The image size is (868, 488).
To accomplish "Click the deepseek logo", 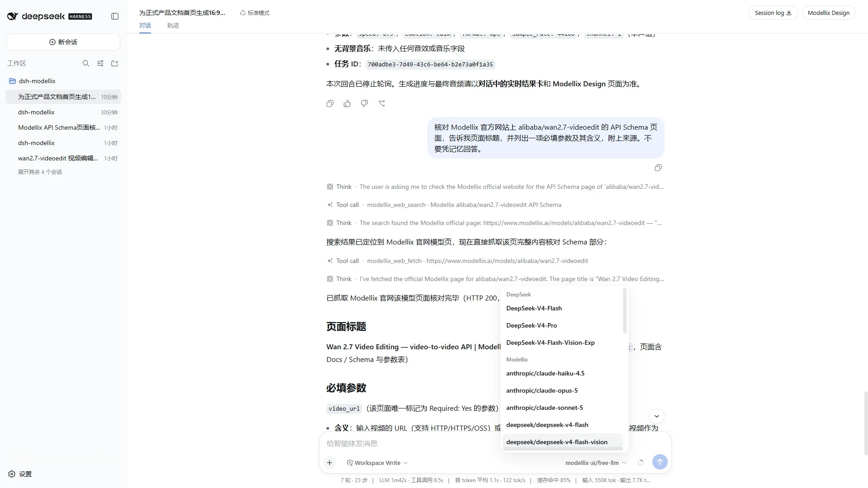I will [49, 16].
